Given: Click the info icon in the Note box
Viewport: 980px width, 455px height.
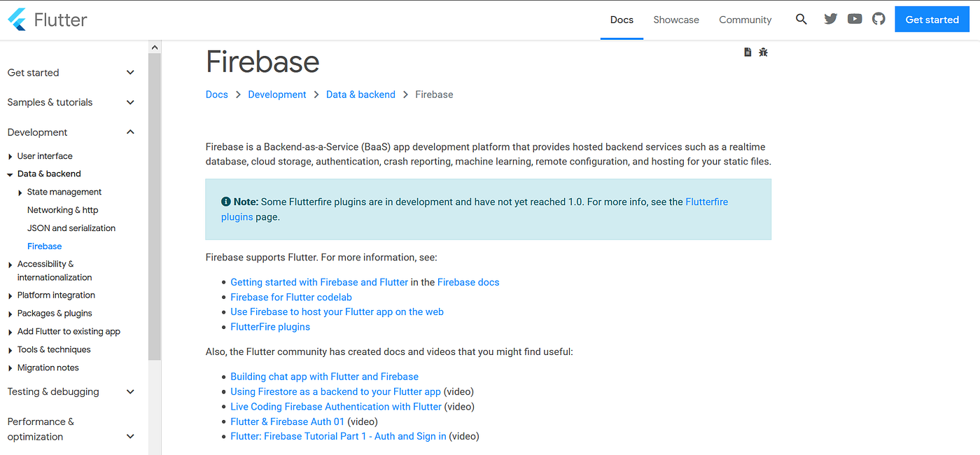Looking at the screenshot, I should [x=225, y=201].
